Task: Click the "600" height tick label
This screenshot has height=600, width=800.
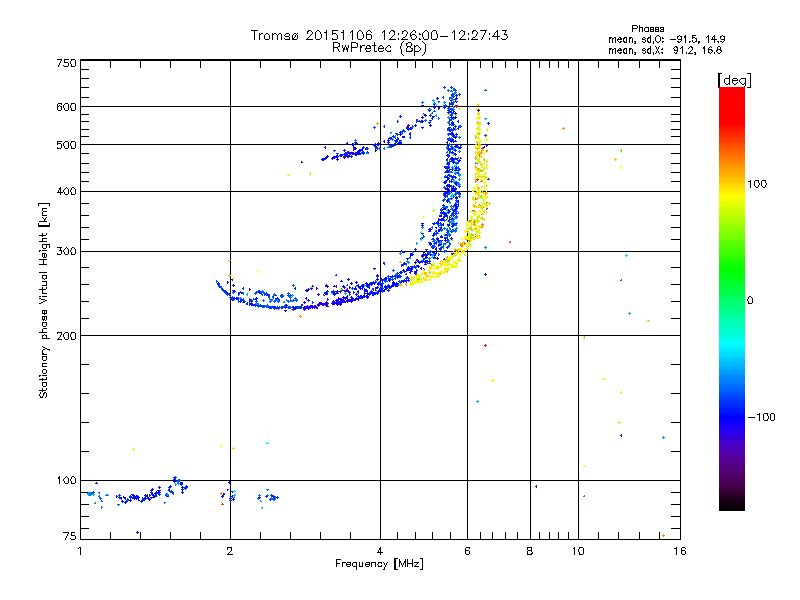Action: pyautogui.click(x=66, y=107)
